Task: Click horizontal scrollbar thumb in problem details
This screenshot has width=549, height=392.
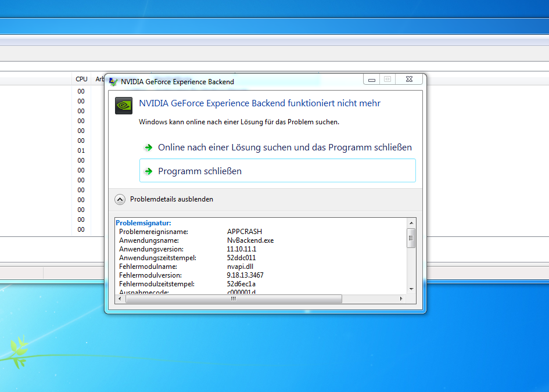Action: (x=234, y=299)
